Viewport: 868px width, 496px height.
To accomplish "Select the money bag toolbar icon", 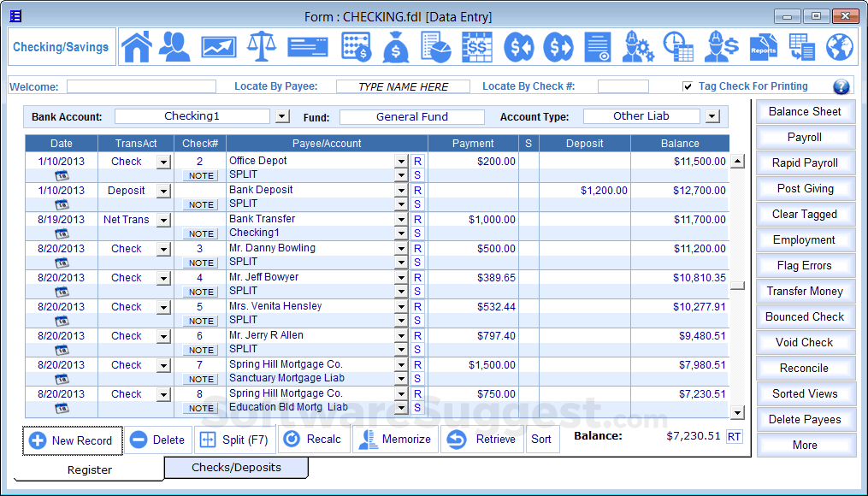I will 395,46.
